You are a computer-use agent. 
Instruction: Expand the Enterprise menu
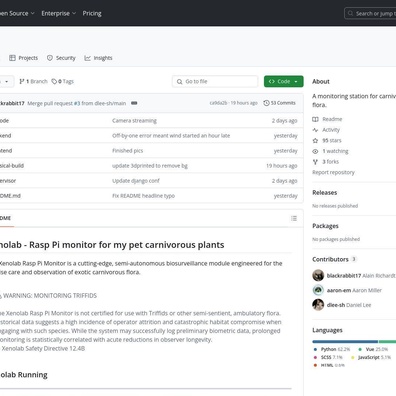pyautogui.click(x=59, y=13)
